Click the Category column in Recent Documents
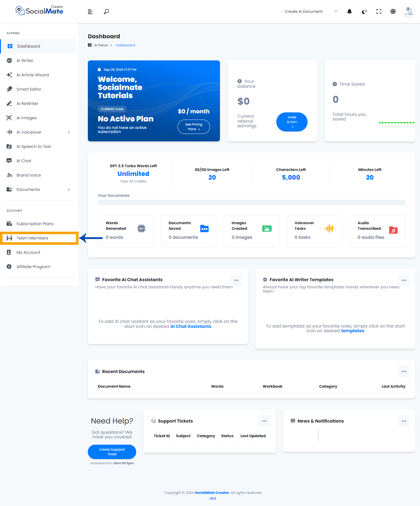 [x=328, y=386]
